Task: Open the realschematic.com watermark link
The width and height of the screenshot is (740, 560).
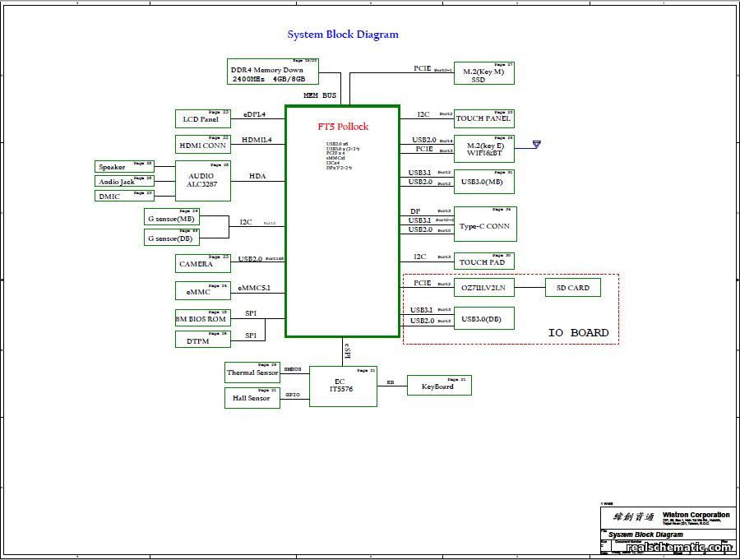Action: 678,548
